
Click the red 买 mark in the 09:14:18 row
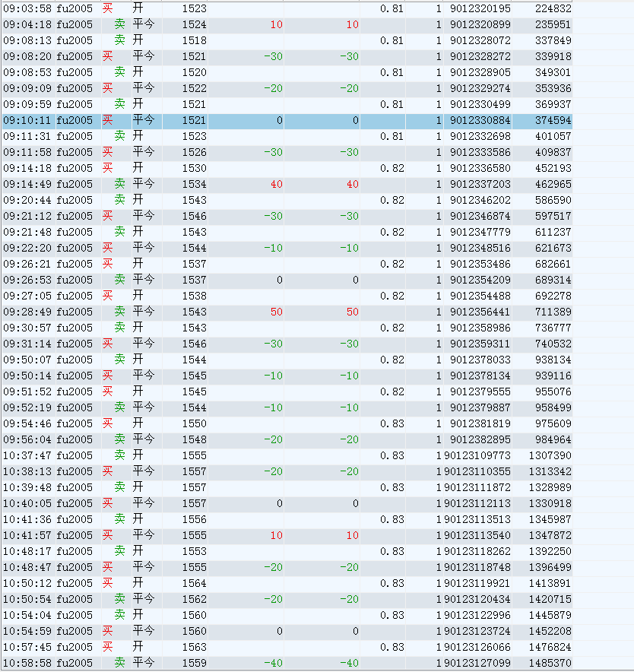pyautogui.click(x=108, y=168)
